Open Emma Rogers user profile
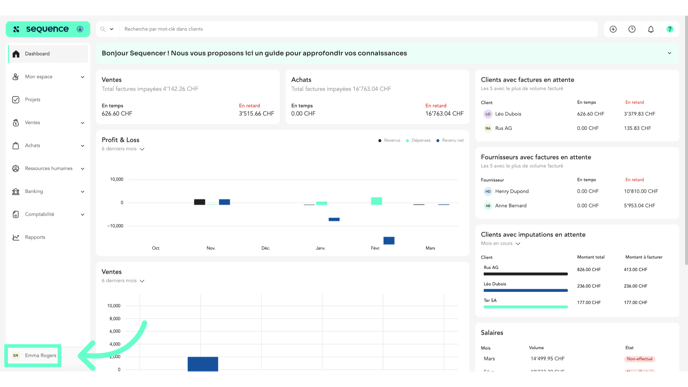The image size is (688, 387). (x=33, y=355)
